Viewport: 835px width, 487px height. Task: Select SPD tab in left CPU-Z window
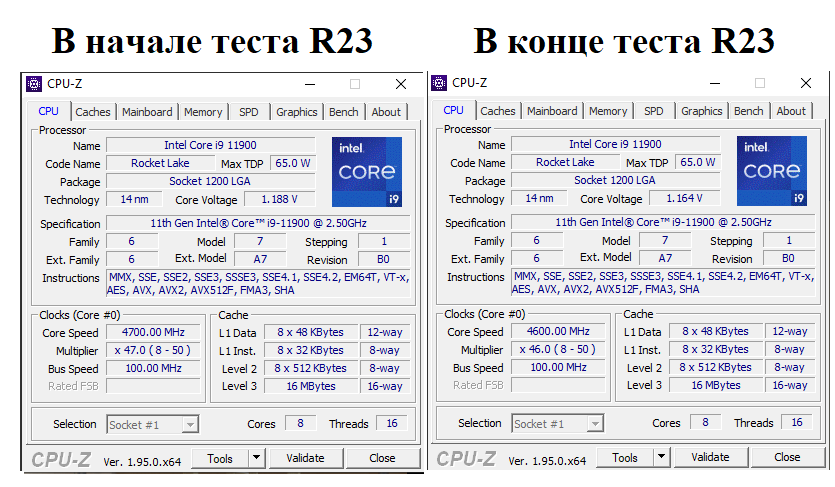point(249,112)
